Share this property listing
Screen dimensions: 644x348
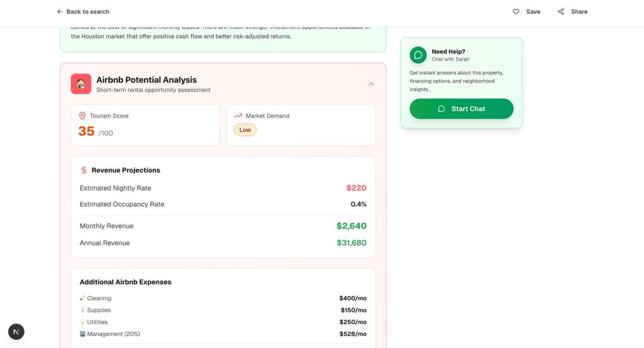pos(573,12)
